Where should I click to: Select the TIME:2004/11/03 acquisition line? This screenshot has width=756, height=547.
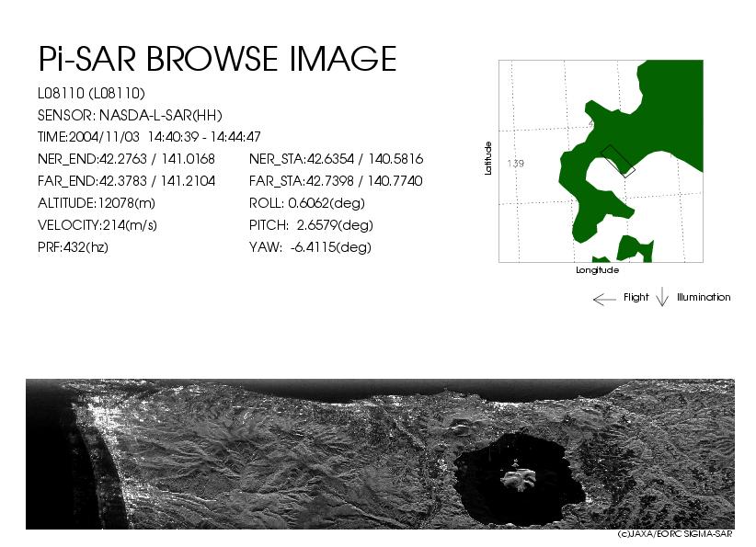[x=149, y=137]
